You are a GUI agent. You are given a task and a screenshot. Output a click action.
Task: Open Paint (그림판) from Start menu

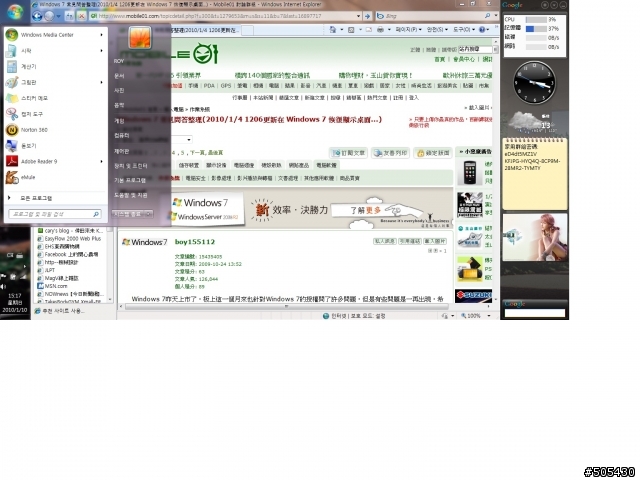point(55,82)
